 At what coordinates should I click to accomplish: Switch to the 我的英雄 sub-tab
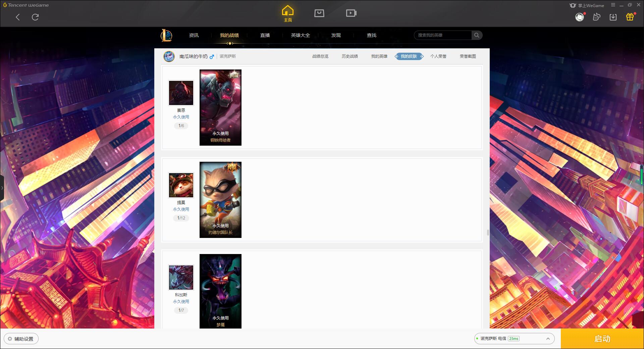(x=379, y=56)
